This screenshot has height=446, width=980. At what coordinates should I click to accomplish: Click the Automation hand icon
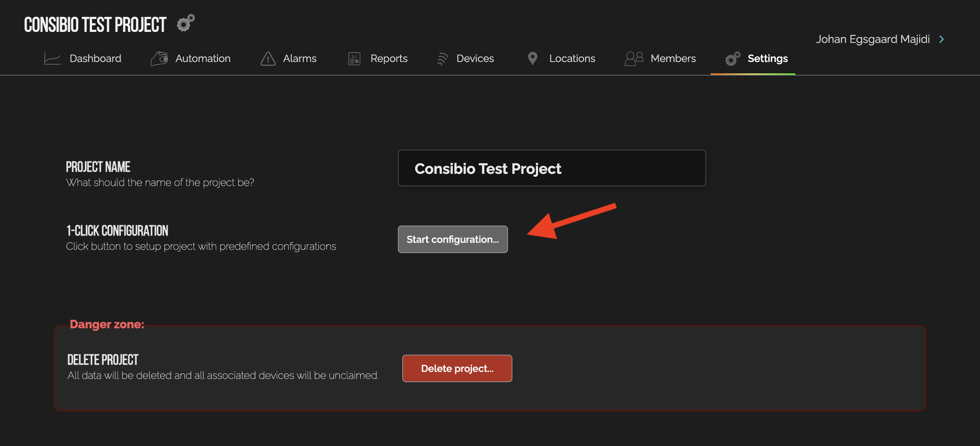click(159, 59)
